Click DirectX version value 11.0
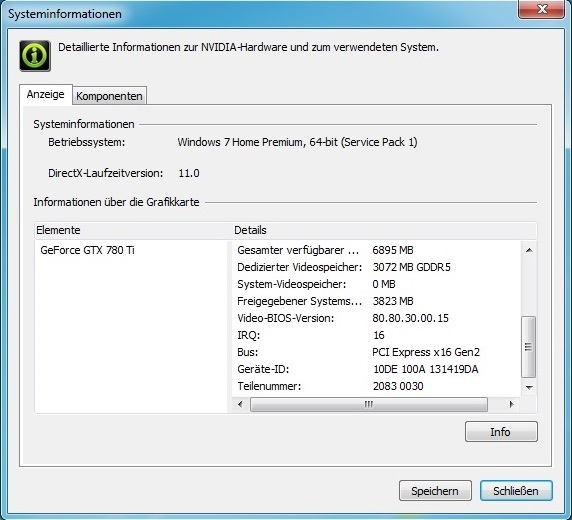The width and height of the screenshot is (572, 520). click(189, 173)
